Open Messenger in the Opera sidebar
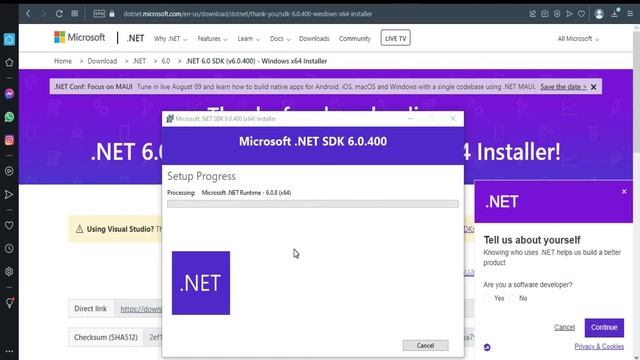The image size is (640, 360). 9,94
